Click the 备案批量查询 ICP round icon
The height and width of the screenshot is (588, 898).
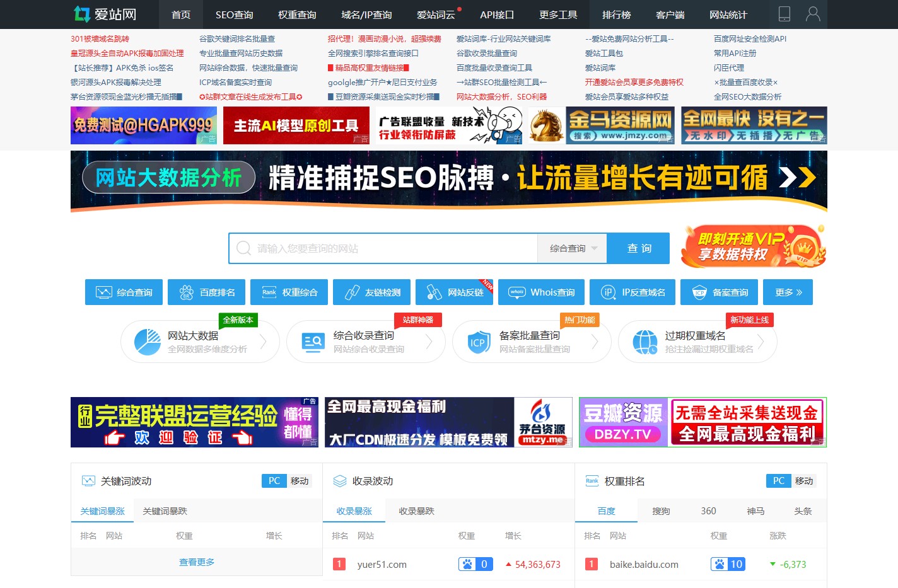[x=478, y=342]
